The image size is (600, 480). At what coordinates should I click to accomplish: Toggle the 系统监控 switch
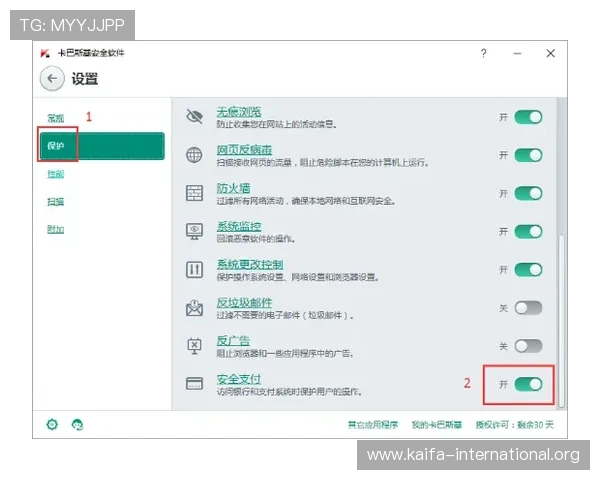coord(528,232)
